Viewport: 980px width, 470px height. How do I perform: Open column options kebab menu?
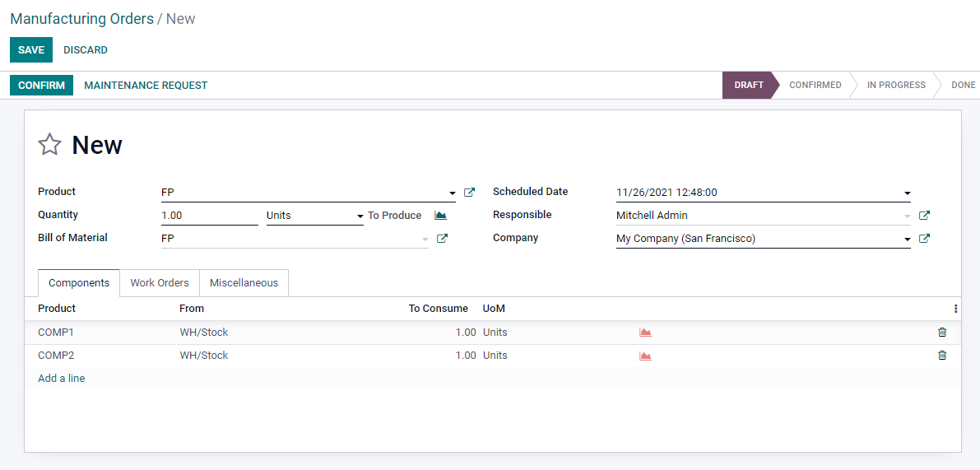coord(955,308)
